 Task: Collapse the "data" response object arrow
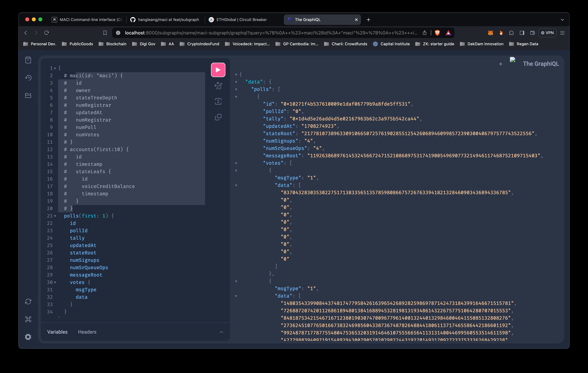click(x=236, y=82)
